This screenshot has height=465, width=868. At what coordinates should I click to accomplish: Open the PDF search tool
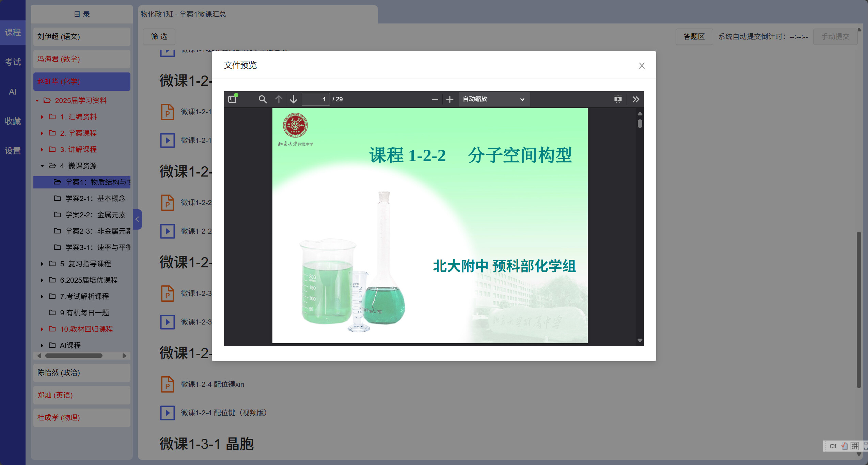point(262,99)
